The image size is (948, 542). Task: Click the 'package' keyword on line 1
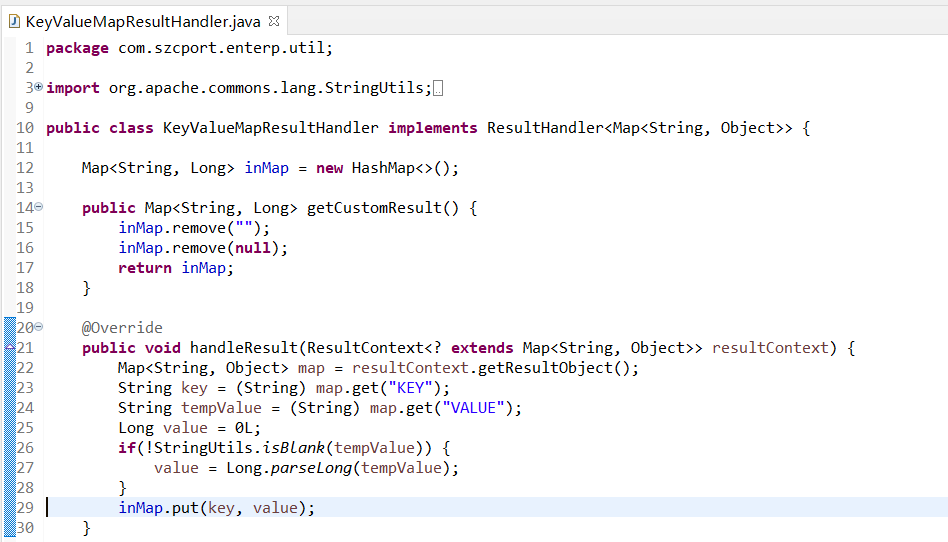(x=77, y=48)
